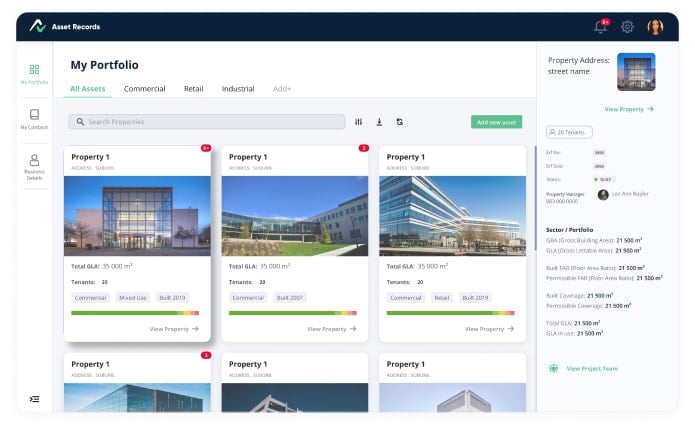
Task: Collapse the sidebar with the bottom menu icon
Action: click(x=34, y=399)
